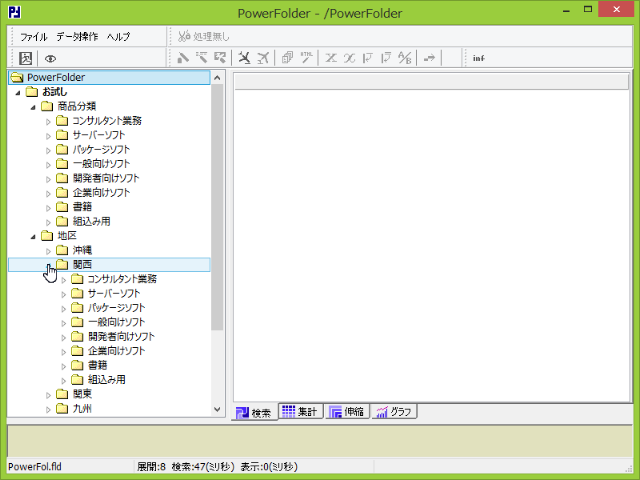This screenshot has height=480, width=640.
Task: Open the データ操作 menu
Action: pyautogui.click(x=77, y=37)
